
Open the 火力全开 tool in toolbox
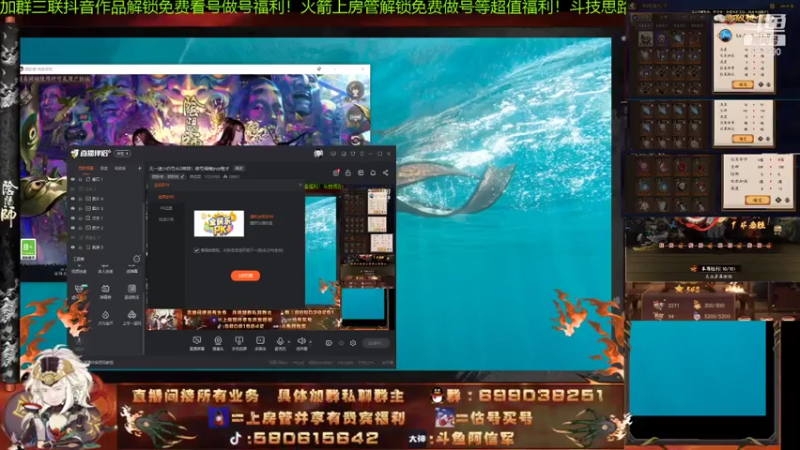pos(105,318)
